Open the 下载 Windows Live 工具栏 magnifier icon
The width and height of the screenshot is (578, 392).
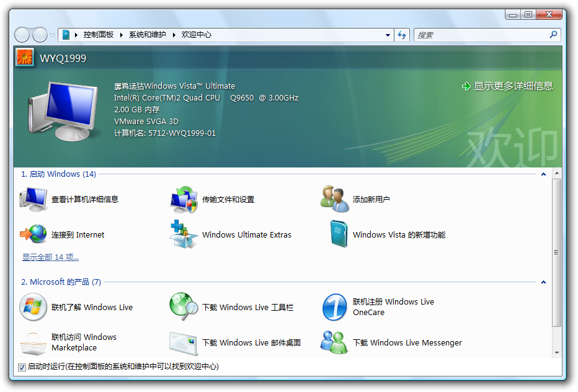tap(184, 306)
